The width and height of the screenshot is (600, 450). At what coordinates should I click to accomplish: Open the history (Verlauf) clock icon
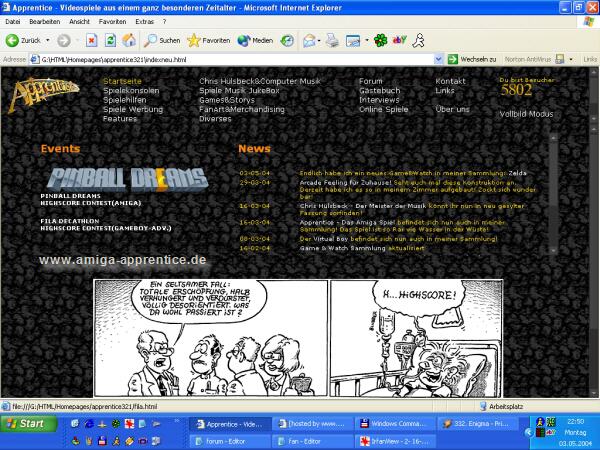click(x=287, y=40)
